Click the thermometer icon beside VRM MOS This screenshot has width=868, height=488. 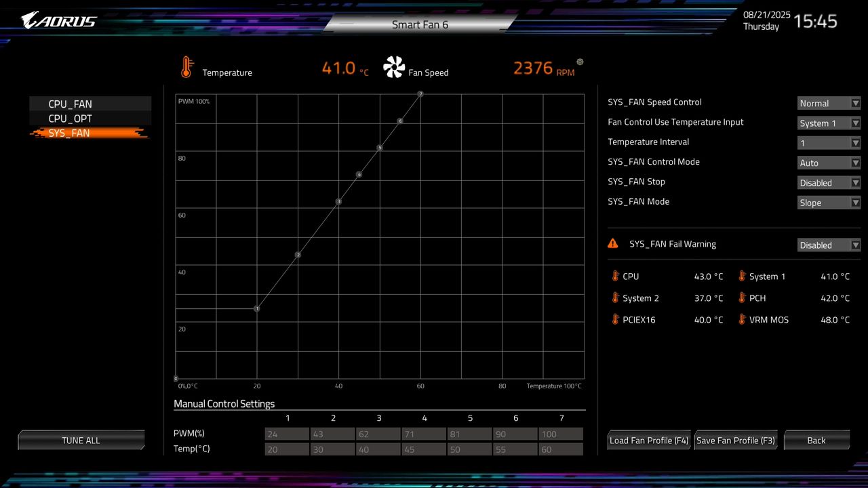point(743,319)
